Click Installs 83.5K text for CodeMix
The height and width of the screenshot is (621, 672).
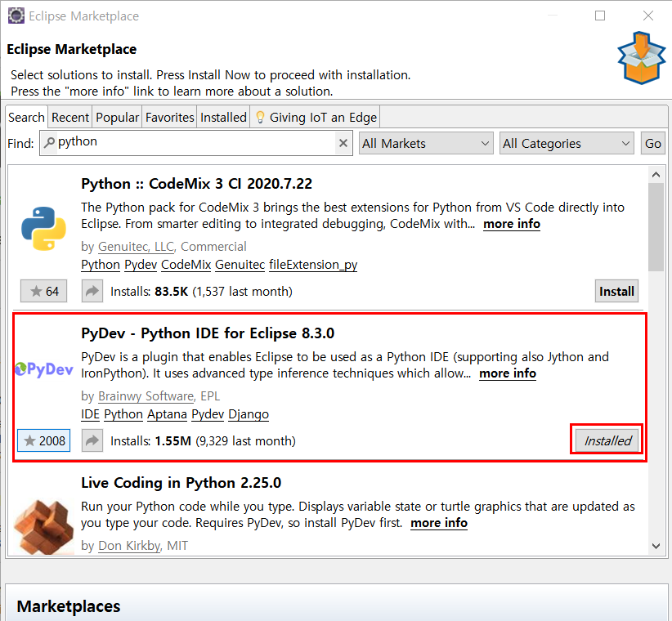pyautogui.click(x=201, y=291)
